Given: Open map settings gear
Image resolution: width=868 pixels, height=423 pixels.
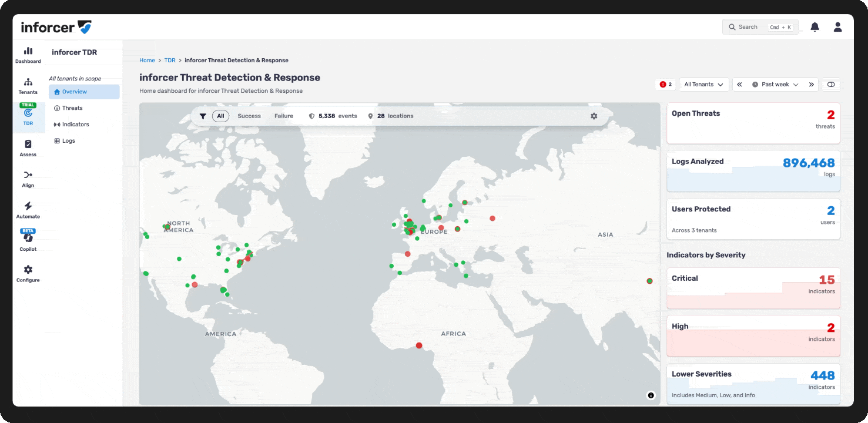Looking at the screenshot, I should [x=594, y=116].
